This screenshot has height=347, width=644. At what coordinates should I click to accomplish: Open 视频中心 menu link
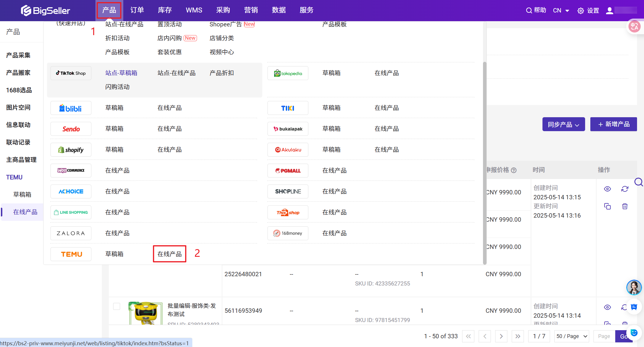(x=222, y=52)
